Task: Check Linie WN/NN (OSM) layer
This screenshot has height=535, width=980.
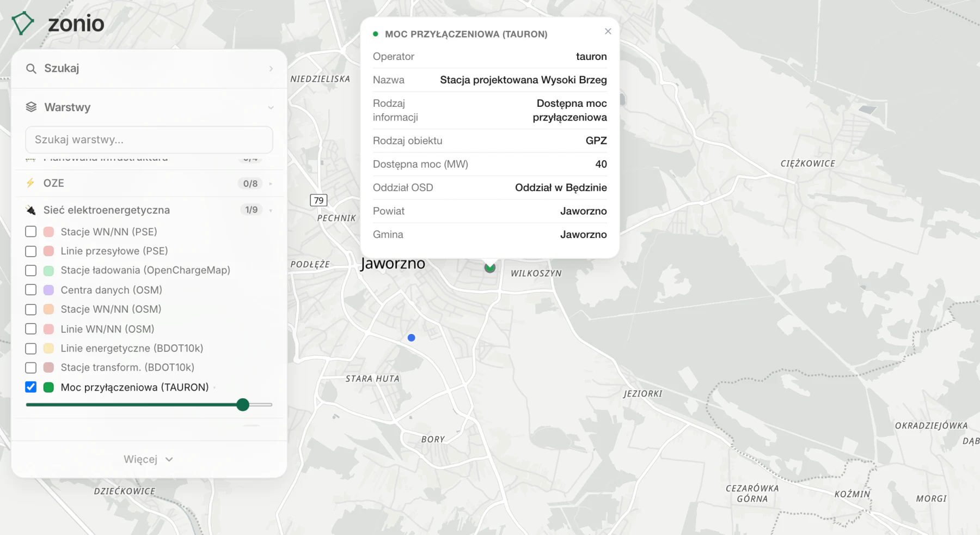Action: pos(31,329)
